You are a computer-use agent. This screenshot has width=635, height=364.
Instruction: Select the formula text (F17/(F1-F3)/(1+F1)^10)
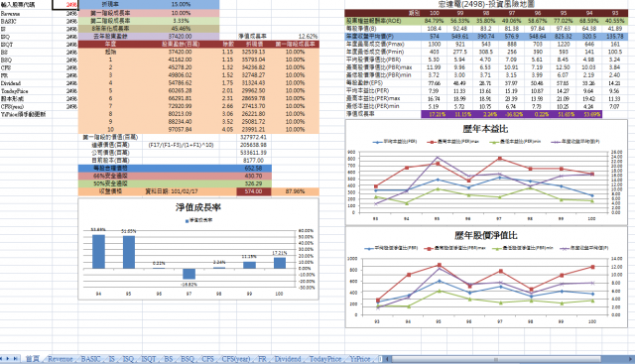tap(181, 145)
